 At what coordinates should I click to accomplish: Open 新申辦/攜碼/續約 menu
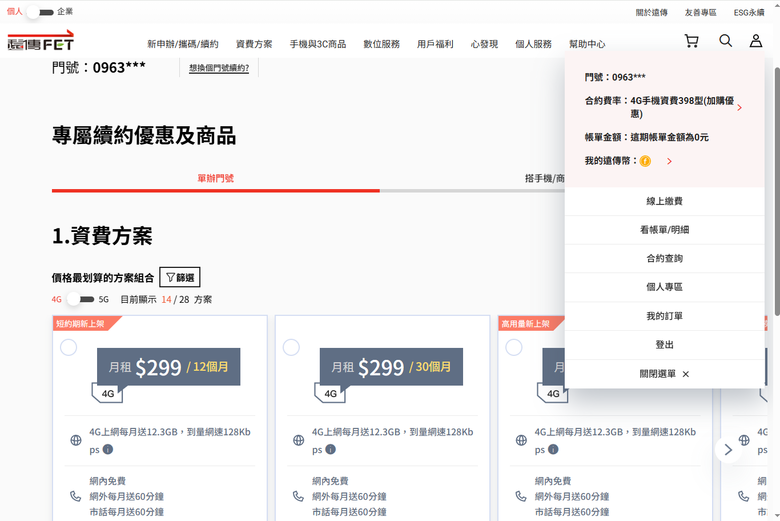point(183,44)
